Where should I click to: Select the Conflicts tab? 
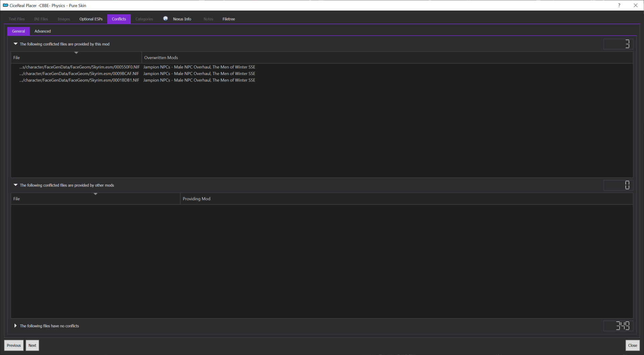(119, 19)
